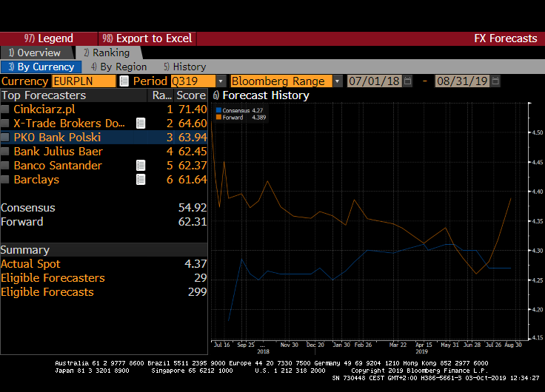The width and height of the screenshot is (545, 392).
Task: Open the History tab
Action: tap(185, 67)
